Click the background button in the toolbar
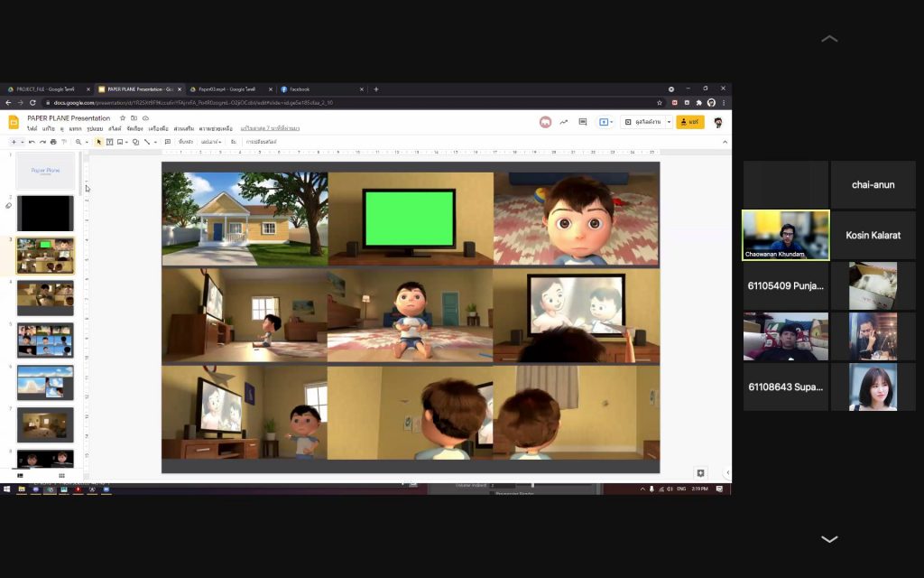 tap(186, 142)
